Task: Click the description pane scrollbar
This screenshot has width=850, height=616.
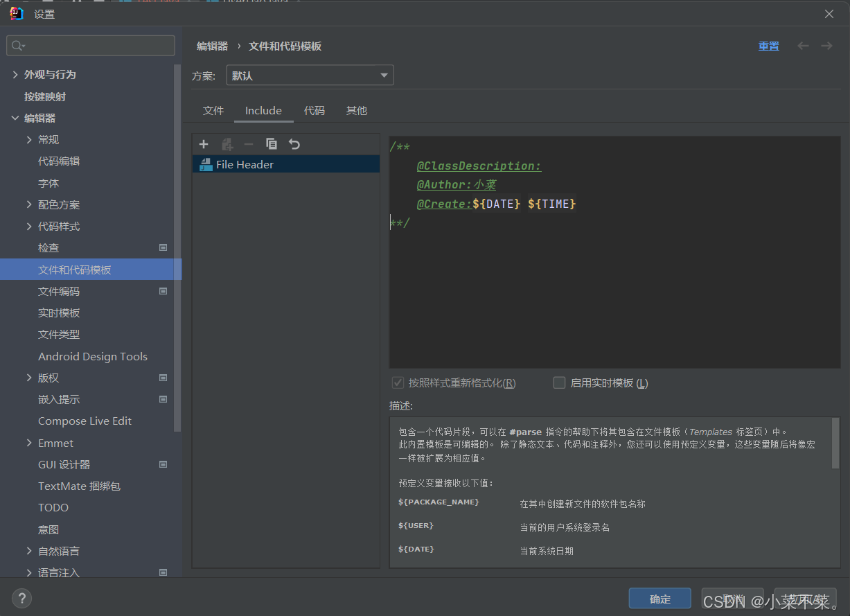Action: [x=835, y=443]
